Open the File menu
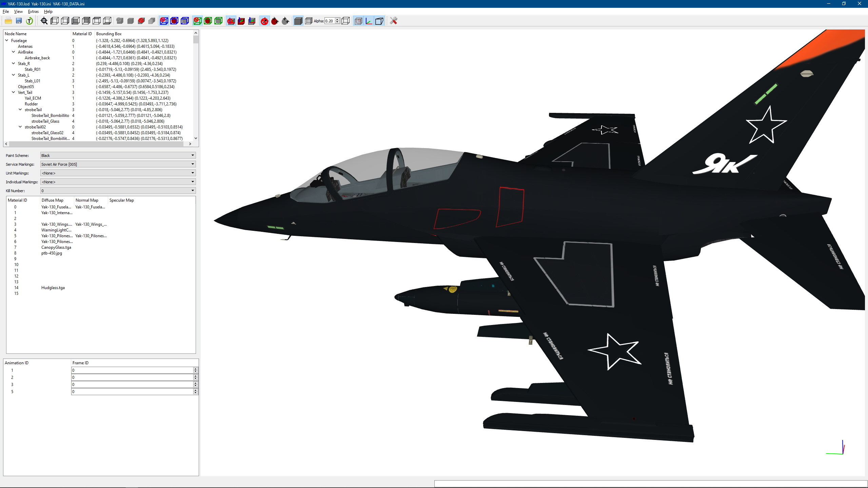 click(6, 12)
